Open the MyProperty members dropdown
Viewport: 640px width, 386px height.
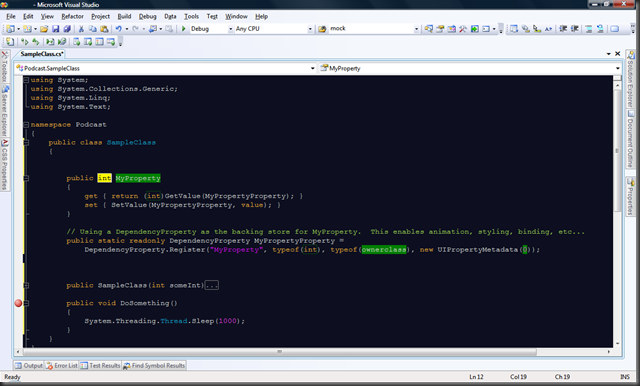618,68
